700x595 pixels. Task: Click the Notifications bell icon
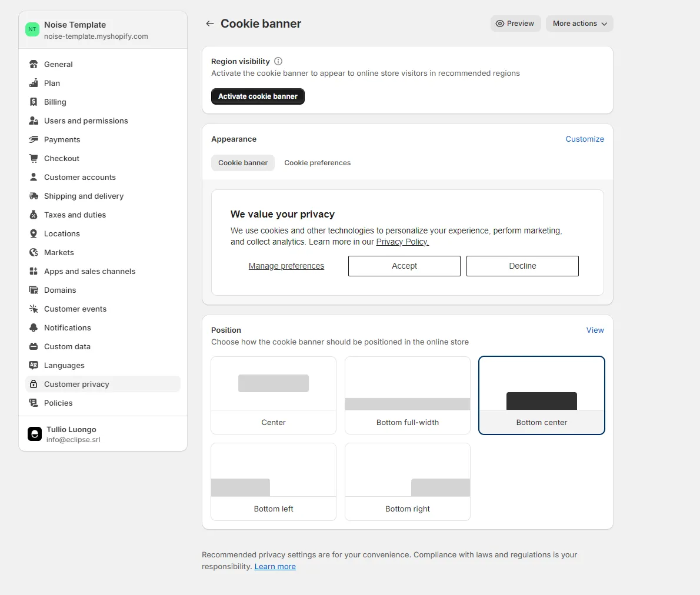(34, 327)
